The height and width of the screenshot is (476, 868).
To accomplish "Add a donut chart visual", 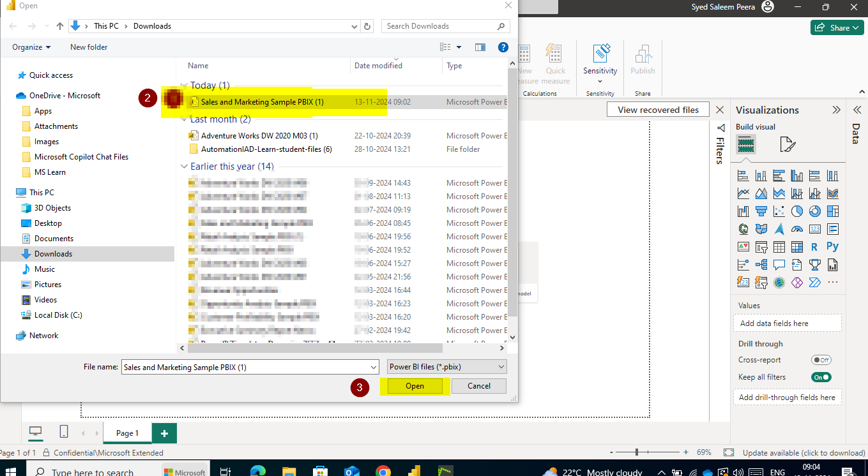I will pyautogui.click(x=814, y=211).
